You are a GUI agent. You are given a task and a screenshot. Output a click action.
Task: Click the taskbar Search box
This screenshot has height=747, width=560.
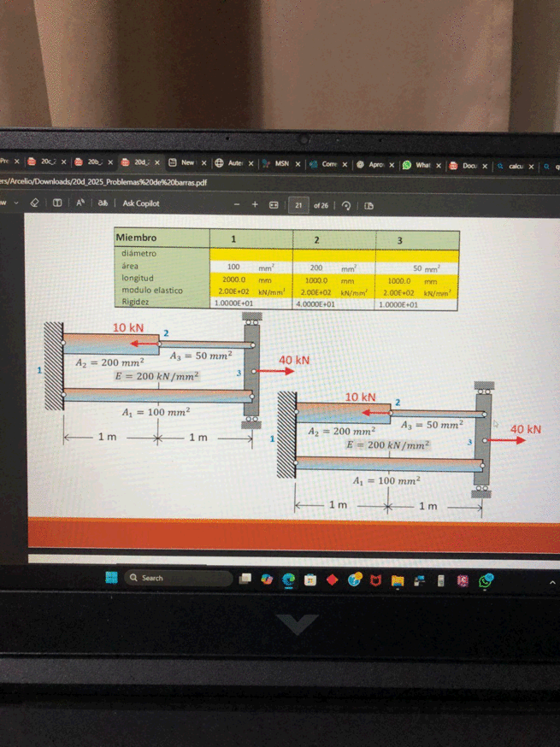coord(178,578)
